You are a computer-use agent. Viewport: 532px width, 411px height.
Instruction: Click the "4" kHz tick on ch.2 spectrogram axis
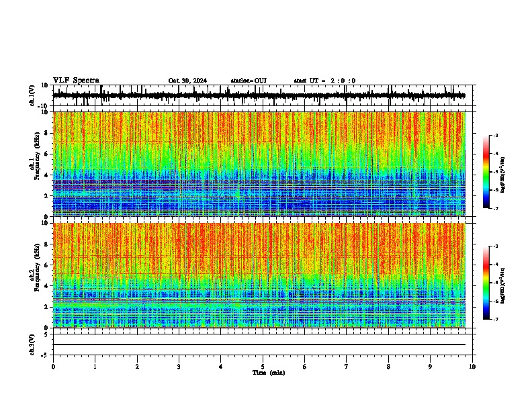click(46, 286)
